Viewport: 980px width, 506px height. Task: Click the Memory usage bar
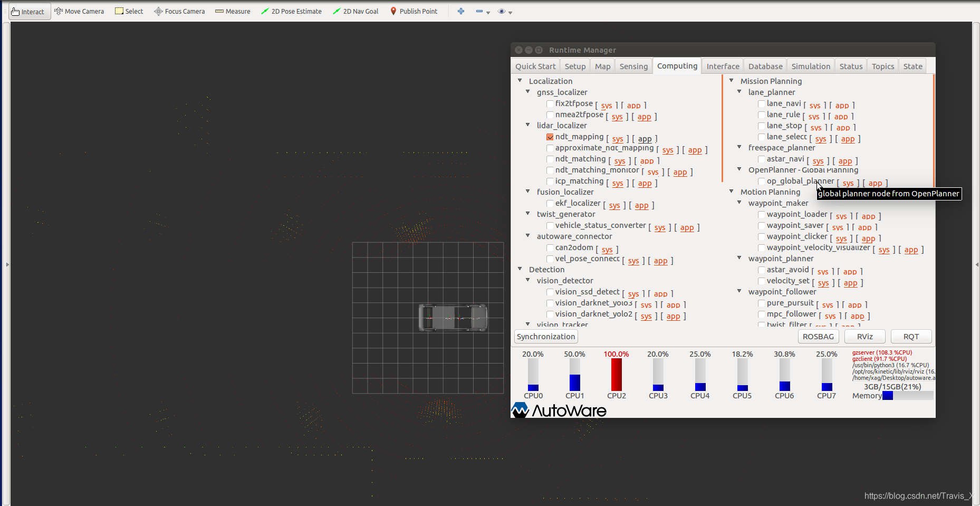[908, 396]
